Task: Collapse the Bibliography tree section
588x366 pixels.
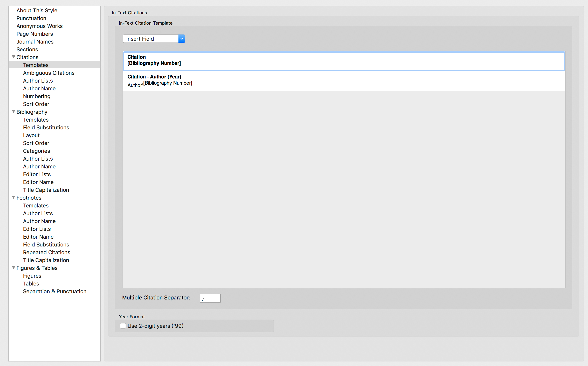Action: 14,112
